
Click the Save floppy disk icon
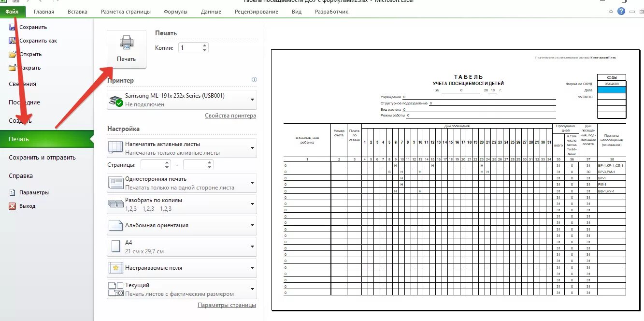(x=13, y=28)
